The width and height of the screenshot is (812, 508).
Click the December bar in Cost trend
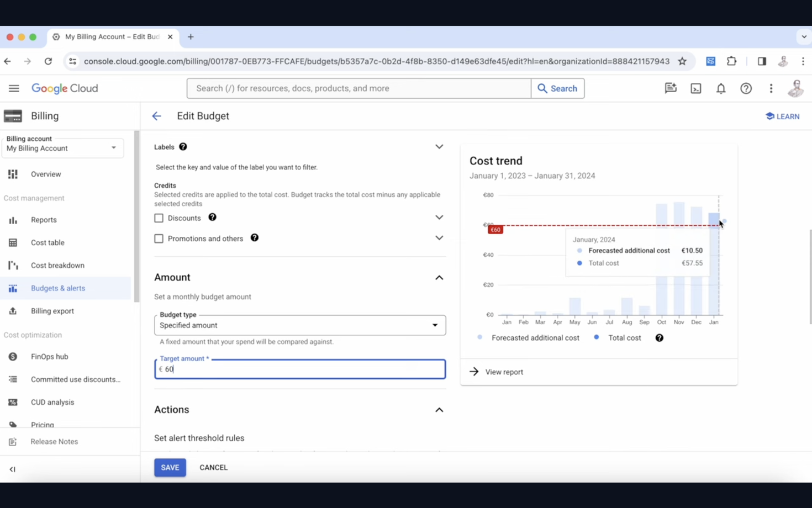[x=697, y=261]
